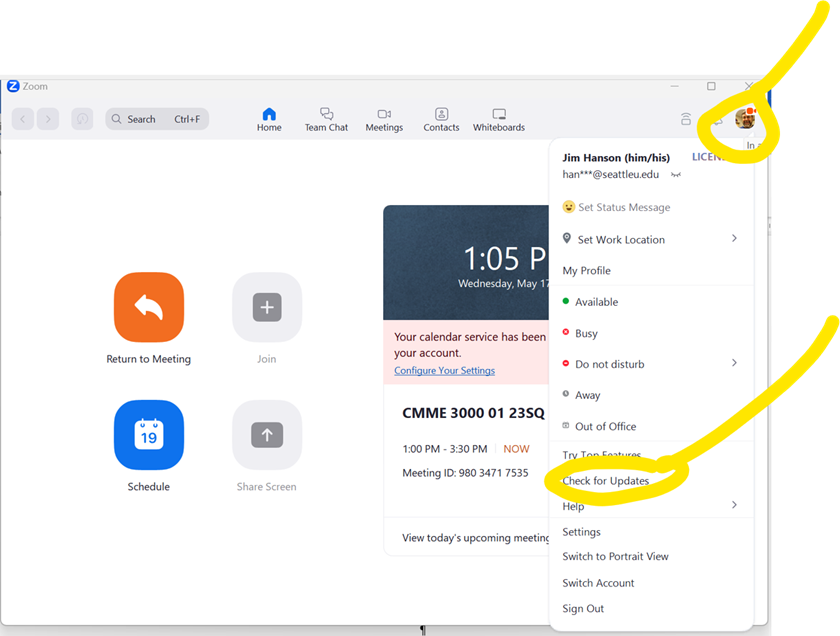The height and width of the screenshot is (636, 840).
Task: Open the Configure Your Settings link
Action: point(445,370)
